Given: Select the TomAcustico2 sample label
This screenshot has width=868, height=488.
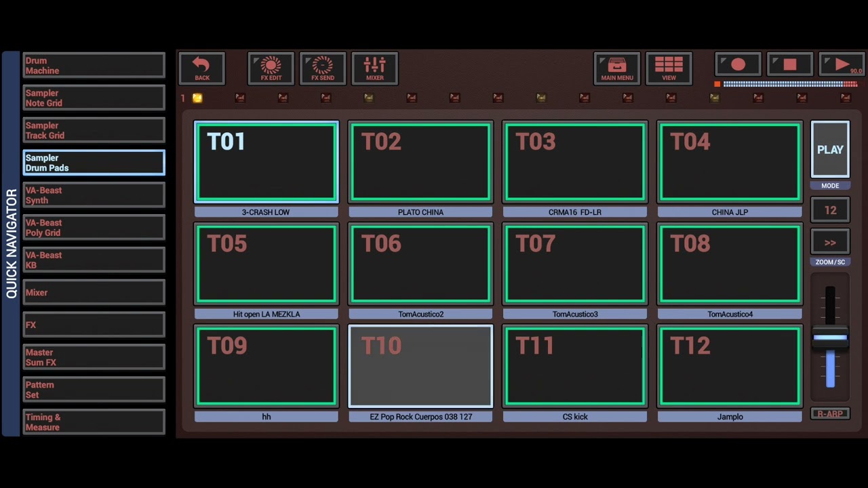Looking at the screenshot, I should pyautogui.click(x=420, y=314).
